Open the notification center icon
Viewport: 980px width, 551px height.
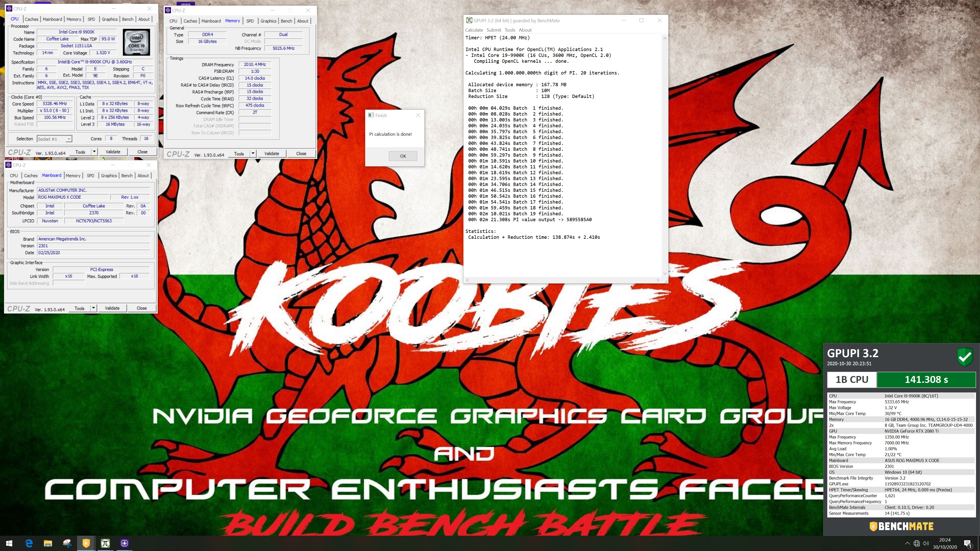coord(968,543)
